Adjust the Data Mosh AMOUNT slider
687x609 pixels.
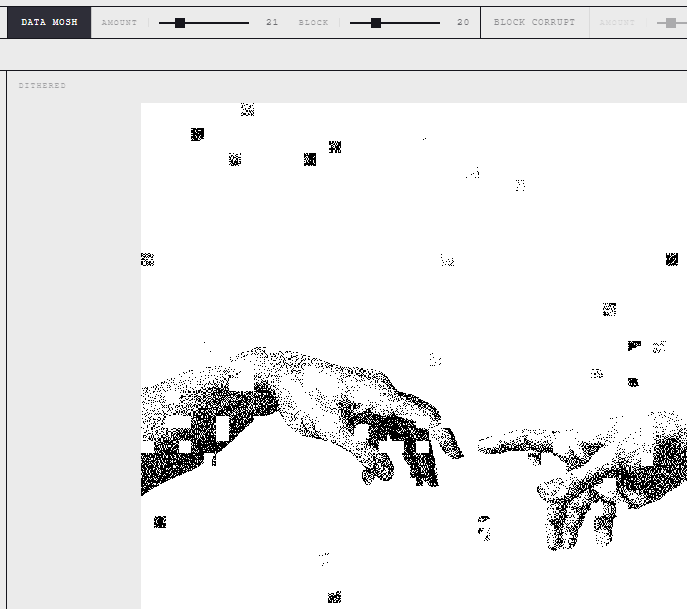pos(204,23)
